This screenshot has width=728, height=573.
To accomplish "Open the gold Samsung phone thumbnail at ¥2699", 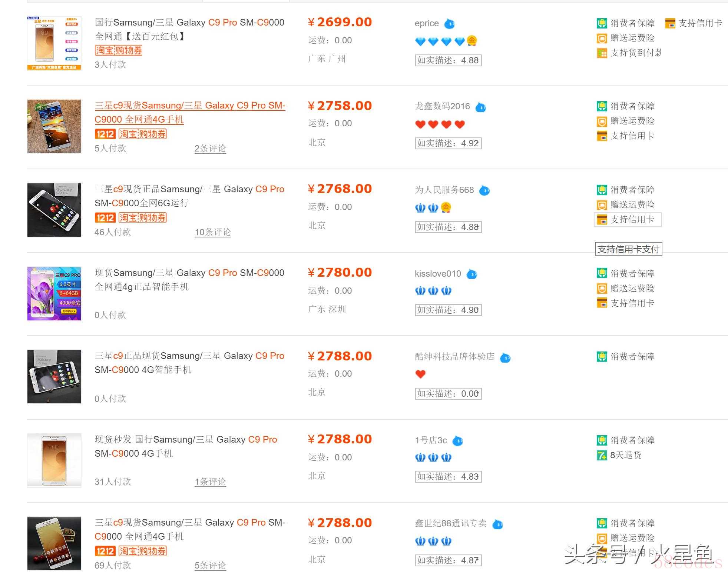I will 54,43.
